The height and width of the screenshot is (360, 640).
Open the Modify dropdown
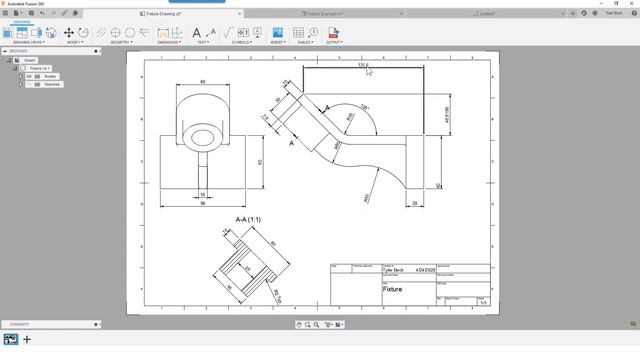(75, 42)
